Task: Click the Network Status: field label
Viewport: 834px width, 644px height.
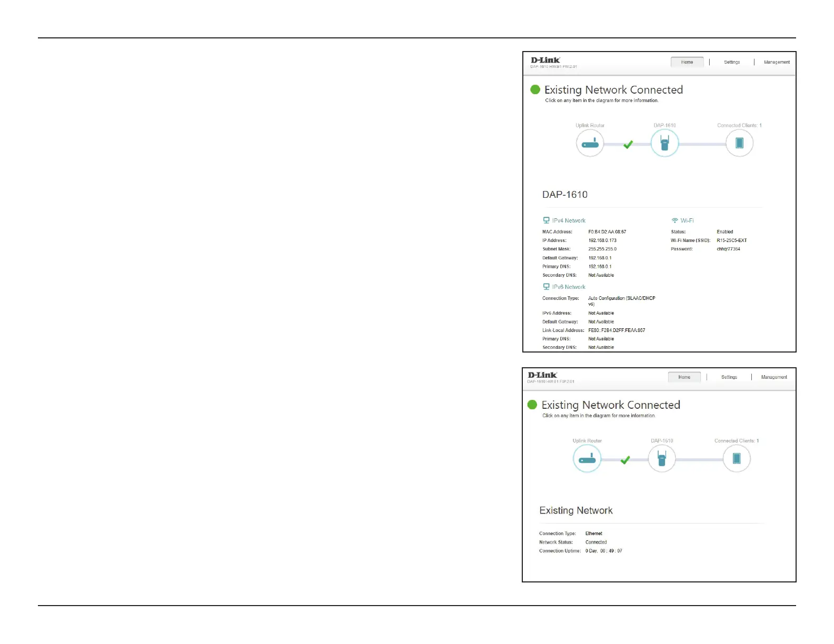Action: [x=555, y=542]
